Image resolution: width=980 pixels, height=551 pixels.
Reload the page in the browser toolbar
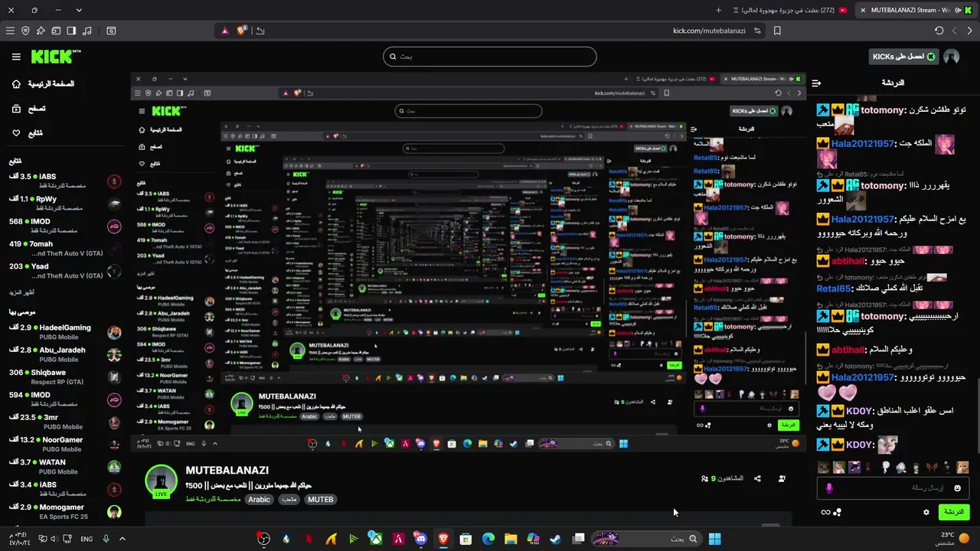tap(939, 31)
